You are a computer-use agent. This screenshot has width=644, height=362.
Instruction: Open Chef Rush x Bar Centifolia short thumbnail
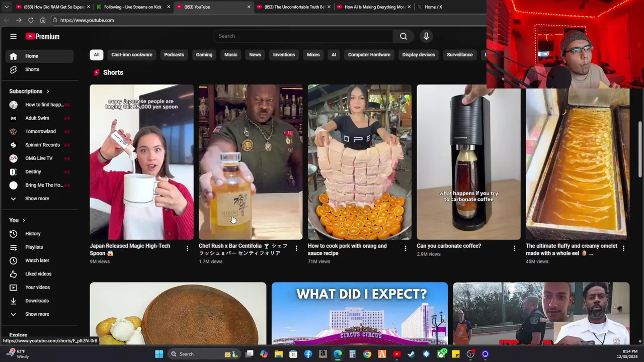[x=251, y=162]
